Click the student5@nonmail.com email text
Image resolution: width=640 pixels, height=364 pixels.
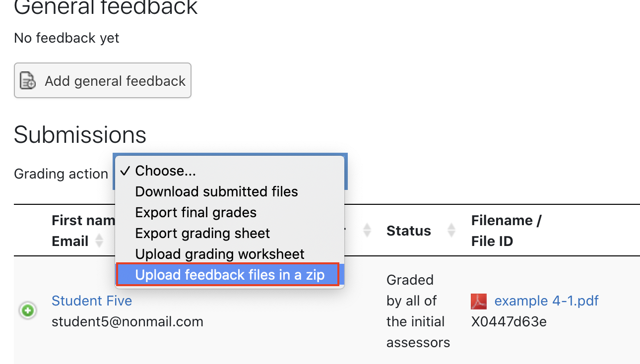click(128, 321)
